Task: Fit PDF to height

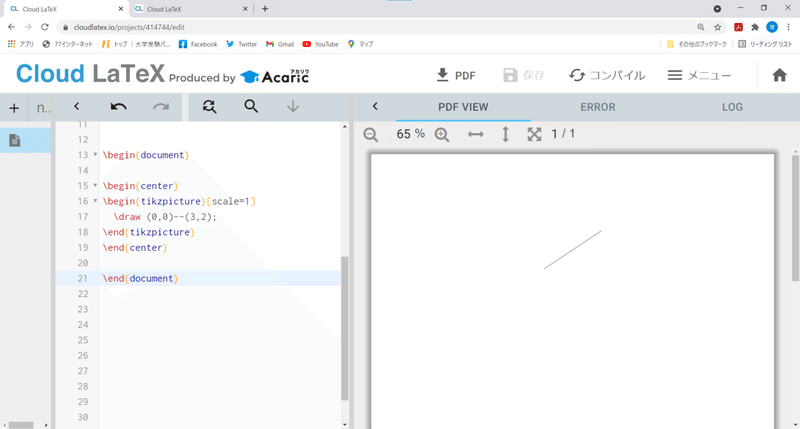Action: coord(505,134)
